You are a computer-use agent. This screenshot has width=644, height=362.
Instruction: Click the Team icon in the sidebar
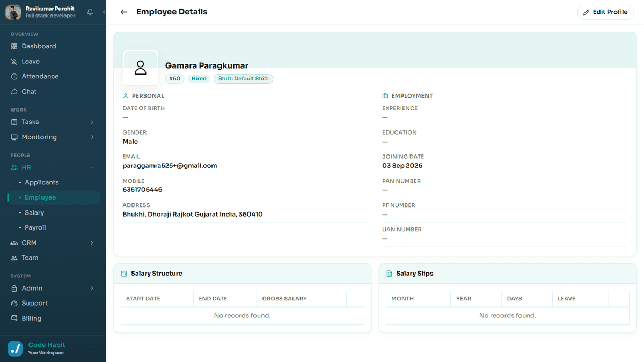14,257
